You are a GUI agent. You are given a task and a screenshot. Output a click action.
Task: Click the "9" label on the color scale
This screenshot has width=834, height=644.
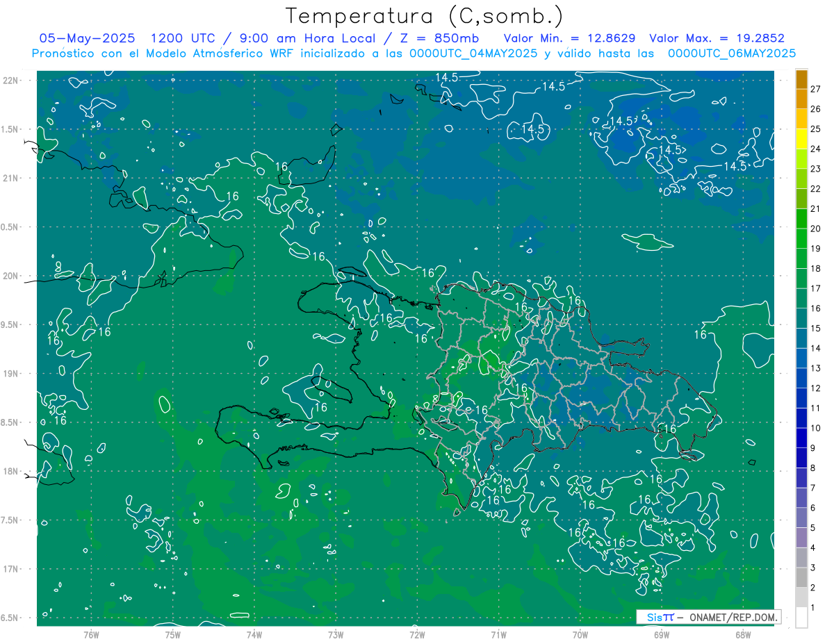tap(812, 448)
